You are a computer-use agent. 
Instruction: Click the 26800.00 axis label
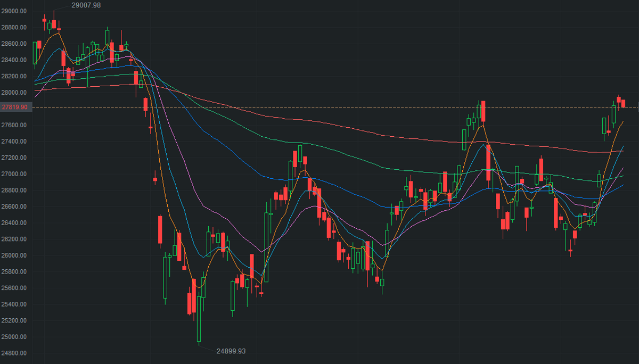pos(14,191)
